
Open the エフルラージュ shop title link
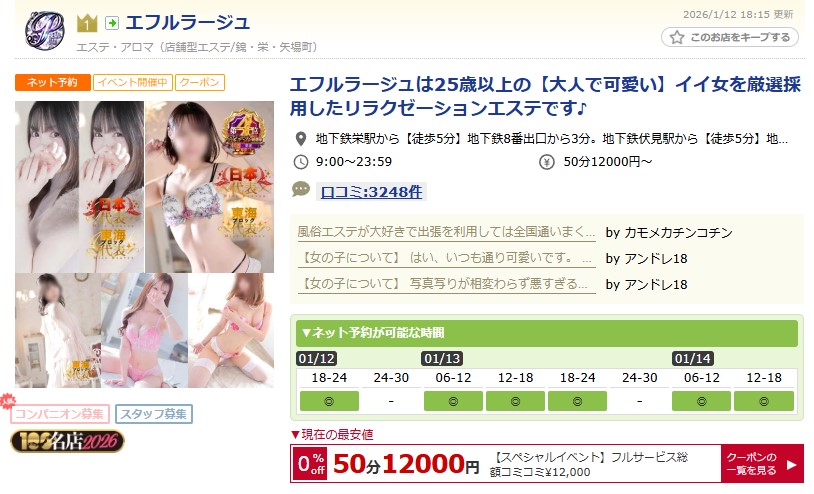187,22
